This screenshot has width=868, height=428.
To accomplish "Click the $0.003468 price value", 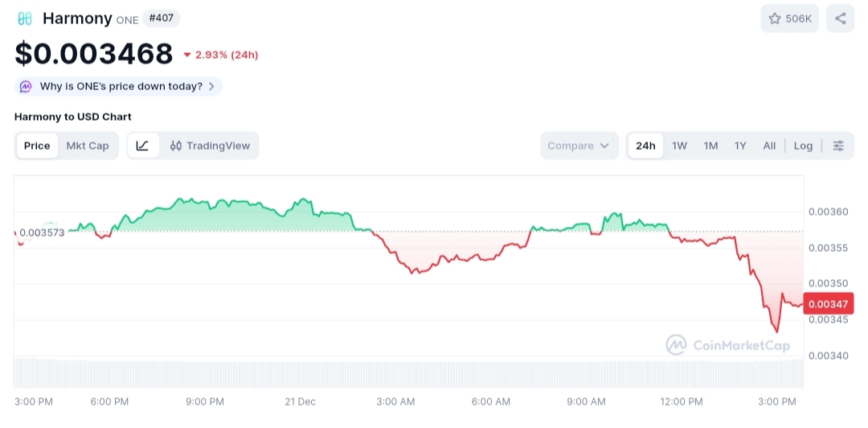I will (x=93, y=54).
